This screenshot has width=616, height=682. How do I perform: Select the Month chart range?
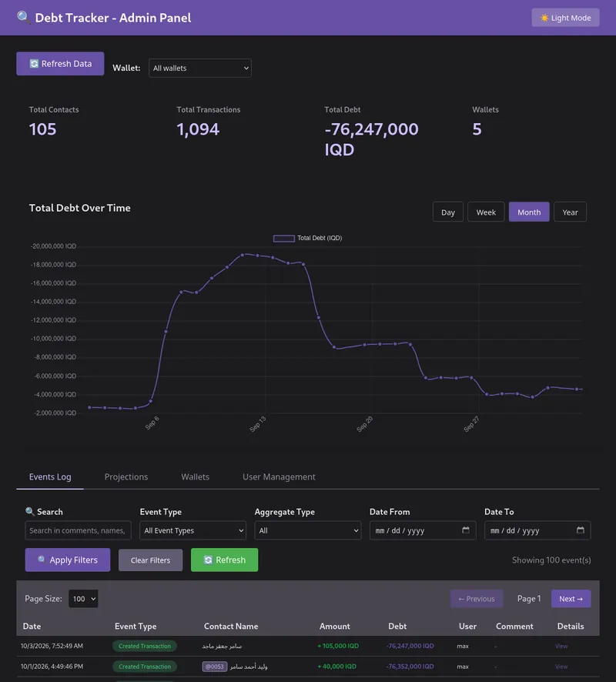coord(529,212)
